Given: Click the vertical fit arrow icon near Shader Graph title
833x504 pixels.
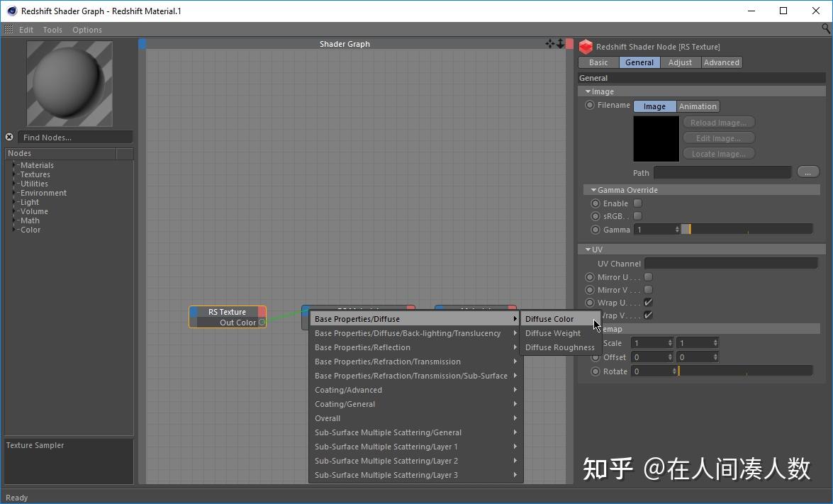Looking at the screenshot, I should click(x=559, y=43).
